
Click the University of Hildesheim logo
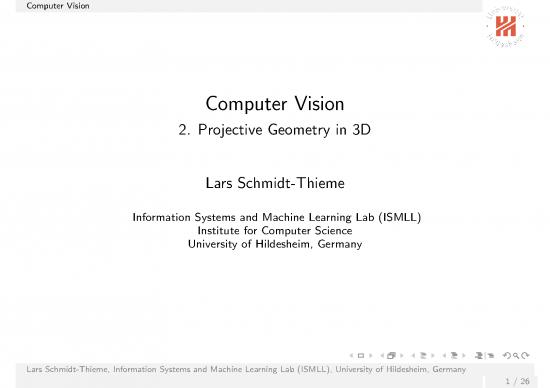(x=505, y=26)
